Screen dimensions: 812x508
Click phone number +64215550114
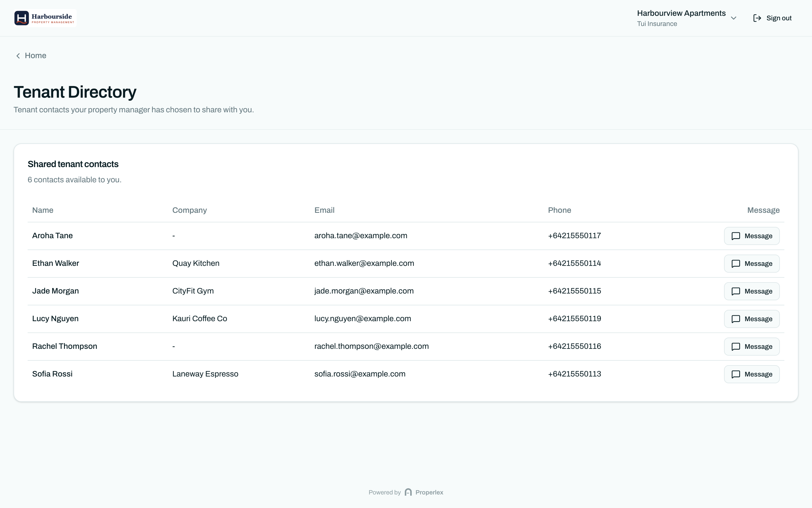pyautogui.click(x=574, y=263)
